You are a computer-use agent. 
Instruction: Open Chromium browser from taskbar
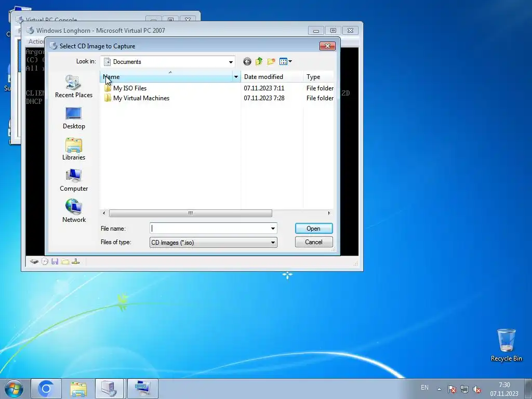pos(46,389)
